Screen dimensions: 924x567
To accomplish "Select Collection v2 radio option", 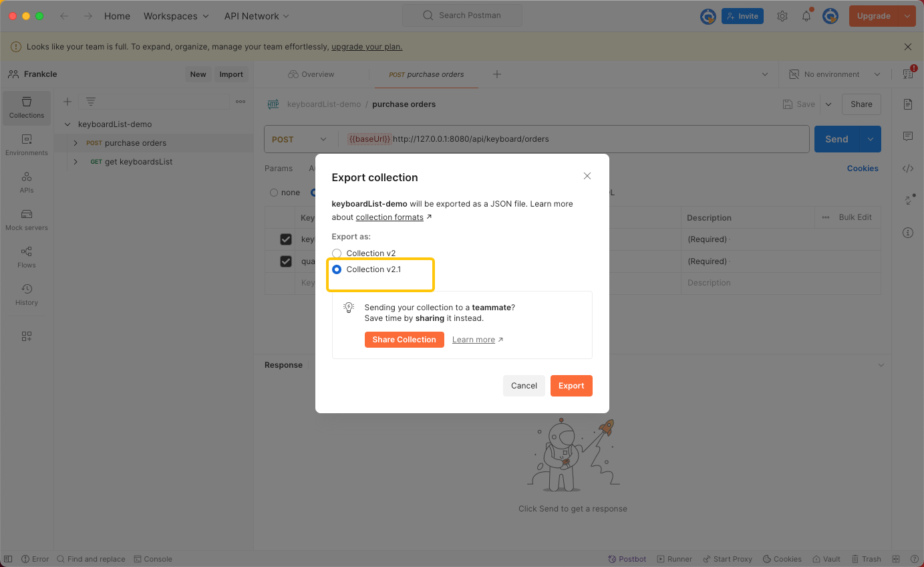I will pyautogui.click(x=337, y=253).
